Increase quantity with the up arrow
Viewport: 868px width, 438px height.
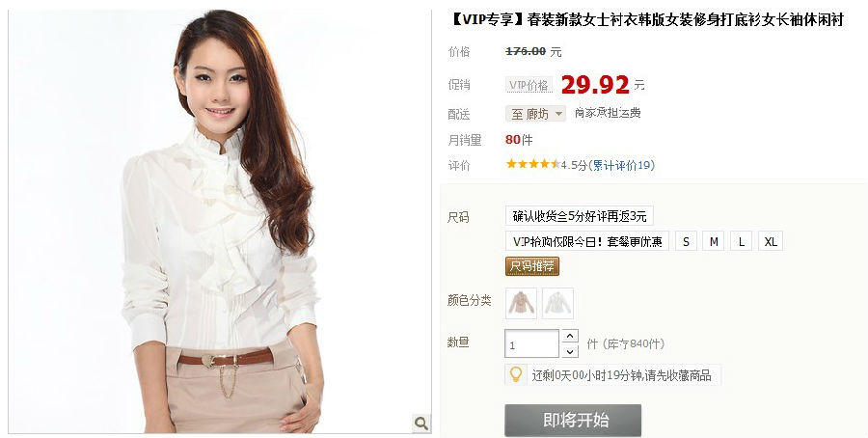click(570, 336)
